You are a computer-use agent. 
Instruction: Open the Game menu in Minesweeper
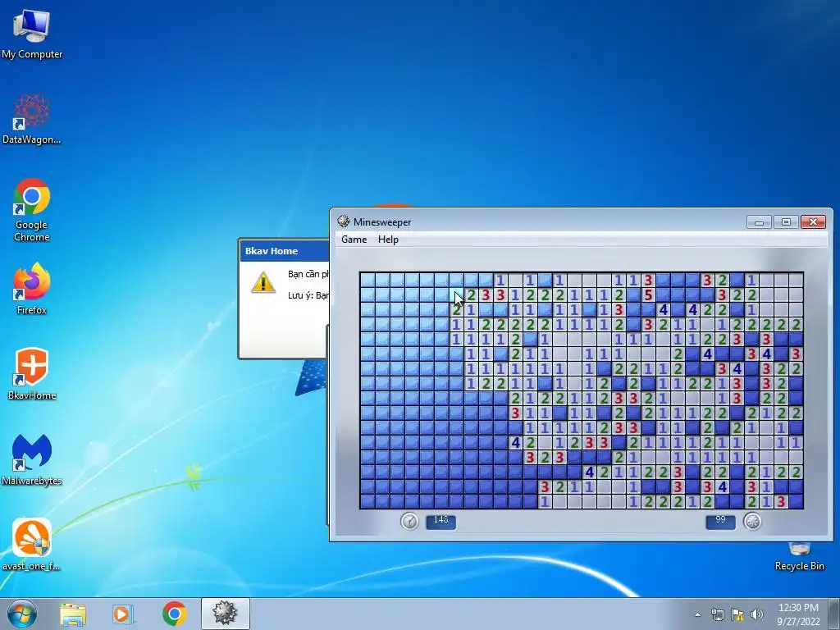(x=354, y=240)
